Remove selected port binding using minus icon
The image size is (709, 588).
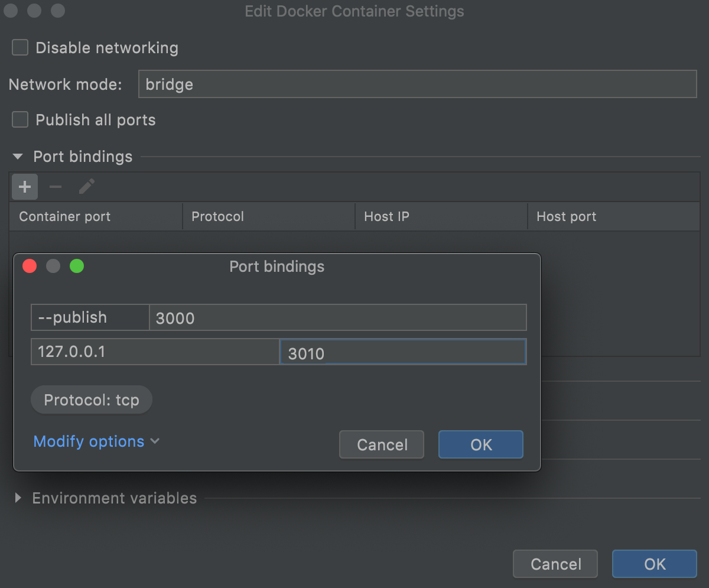[55, 187]
